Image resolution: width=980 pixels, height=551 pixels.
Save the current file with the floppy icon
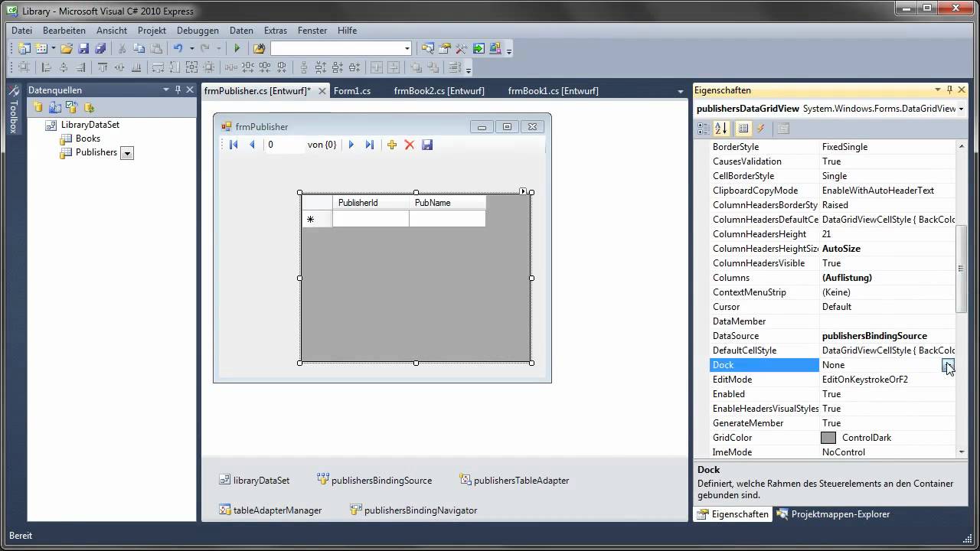click(83, 48)
